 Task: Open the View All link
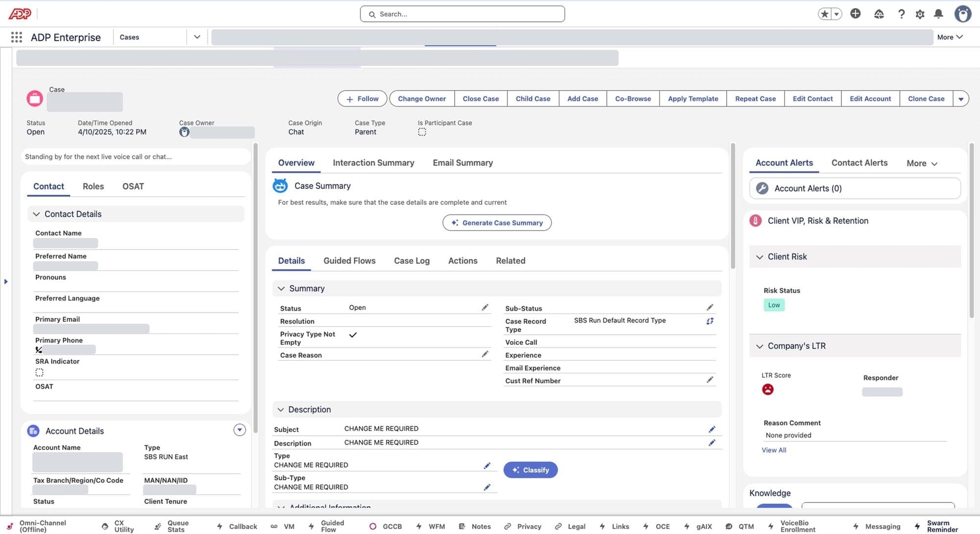tap(774, 450)
